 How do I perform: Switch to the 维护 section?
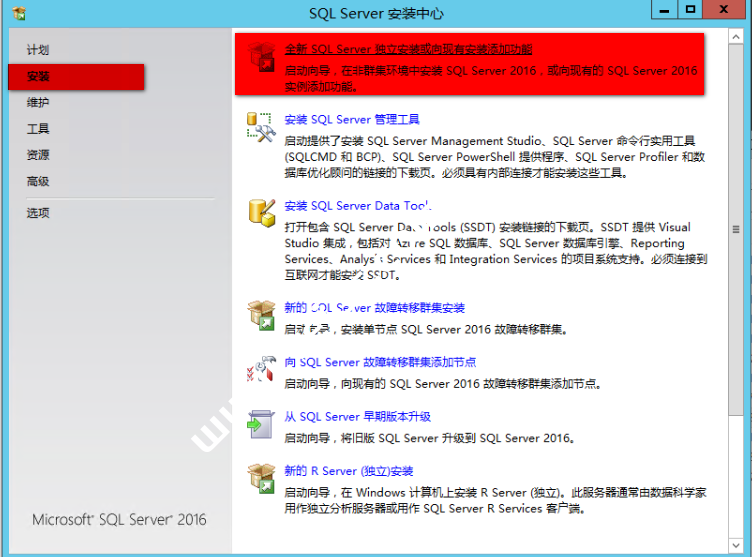click(x=38, y=103)
